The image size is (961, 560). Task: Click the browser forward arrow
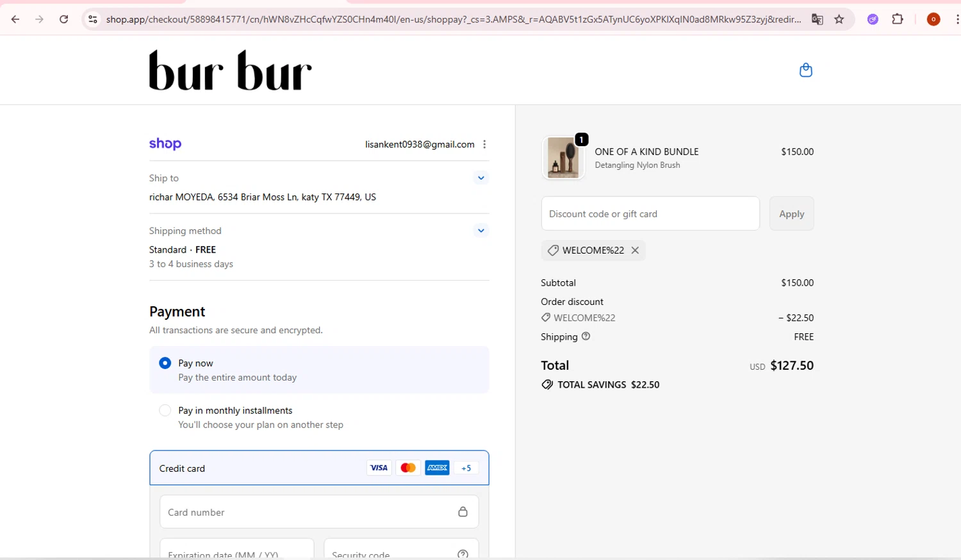coord(40,19)
